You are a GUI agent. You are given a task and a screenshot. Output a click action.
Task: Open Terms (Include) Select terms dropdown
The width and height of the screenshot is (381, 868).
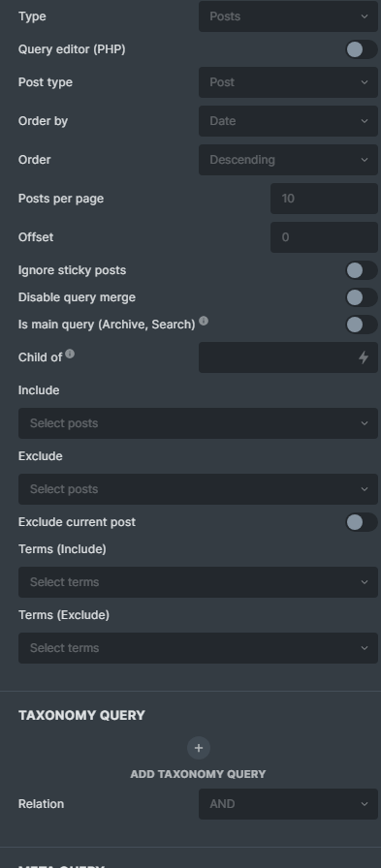click(x=198, y=582)
